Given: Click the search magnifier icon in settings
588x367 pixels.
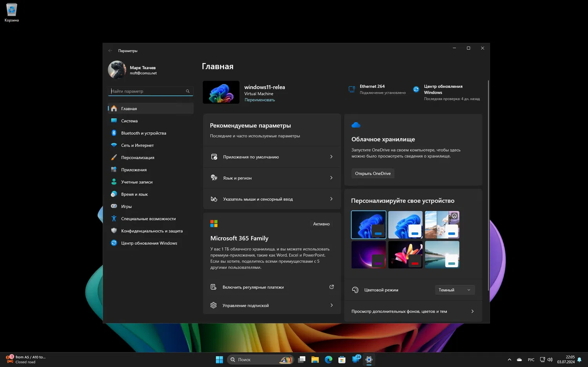Looking at the screenshot, I should (188, 91).
